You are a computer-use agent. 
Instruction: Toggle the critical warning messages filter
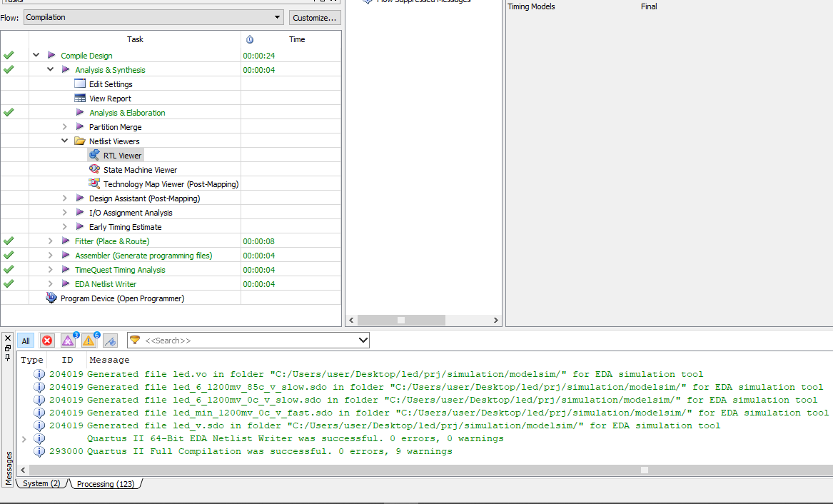click(69, 341)
